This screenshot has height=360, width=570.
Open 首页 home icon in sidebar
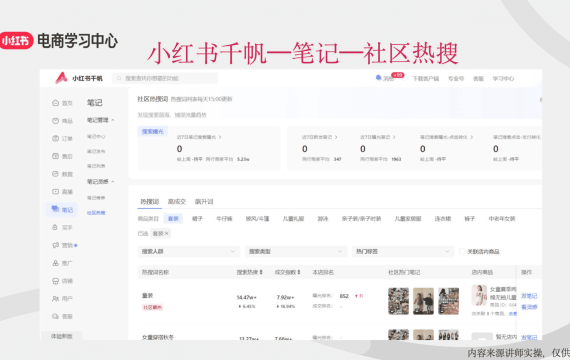(x=55, y=103)
